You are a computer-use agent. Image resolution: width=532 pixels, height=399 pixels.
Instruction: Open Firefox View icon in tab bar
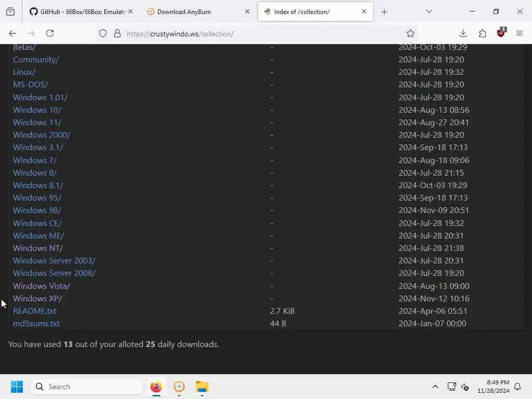pos(10,12)
